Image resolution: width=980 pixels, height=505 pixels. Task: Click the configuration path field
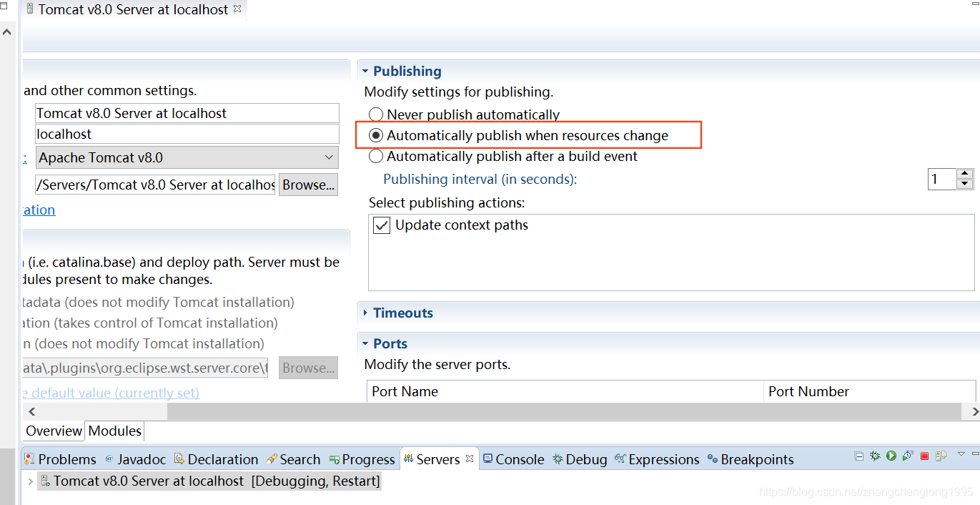click(155, 185)
